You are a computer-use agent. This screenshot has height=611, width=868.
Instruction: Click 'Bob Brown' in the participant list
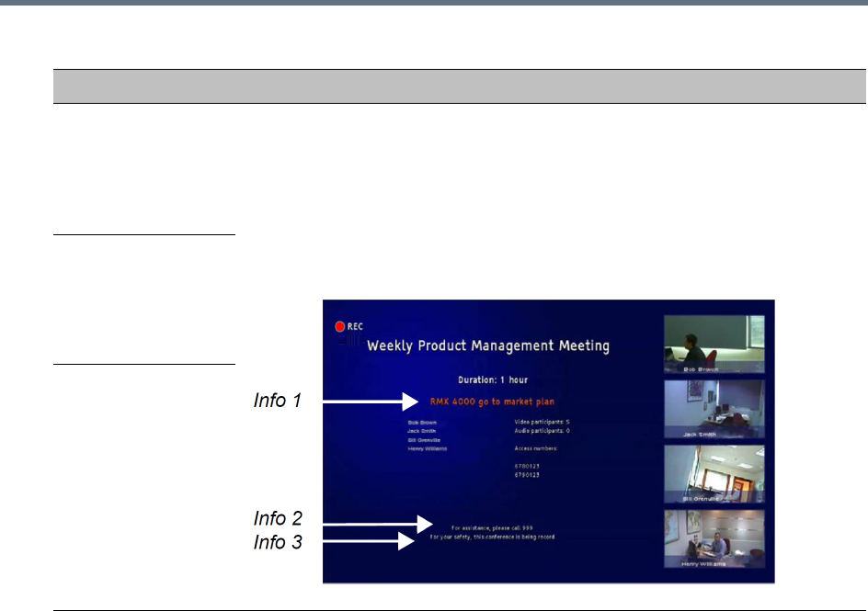click(x=422, y=423)
